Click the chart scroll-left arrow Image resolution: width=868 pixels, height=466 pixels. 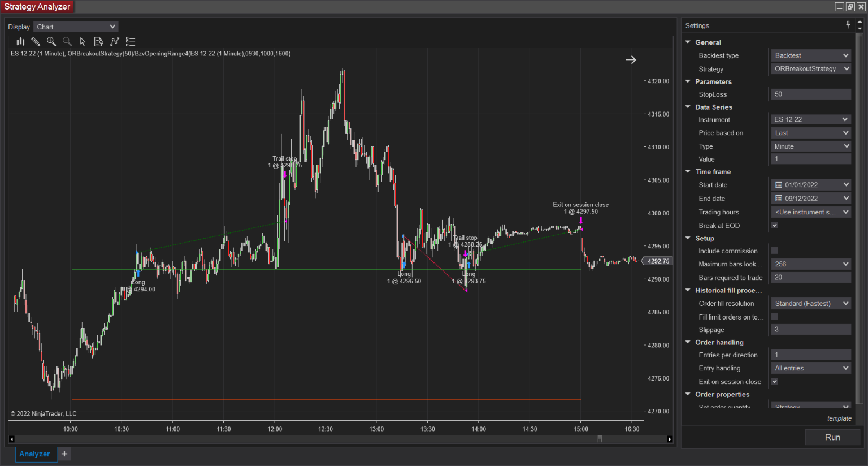[11, 439]
